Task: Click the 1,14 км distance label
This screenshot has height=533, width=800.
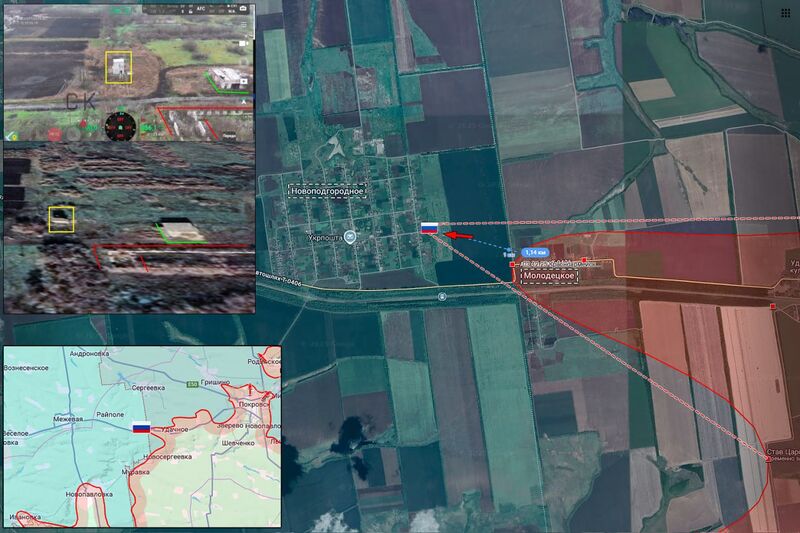Action: (x=536, y=251)
